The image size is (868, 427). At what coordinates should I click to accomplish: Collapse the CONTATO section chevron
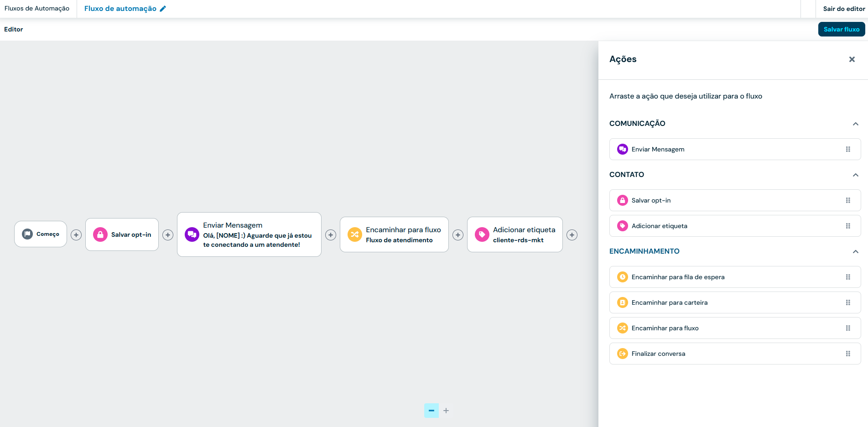[x=855, y=175]
